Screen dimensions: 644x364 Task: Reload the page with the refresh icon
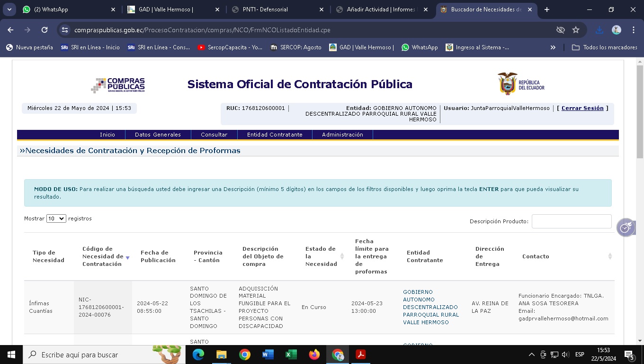(x=45, y=30)
